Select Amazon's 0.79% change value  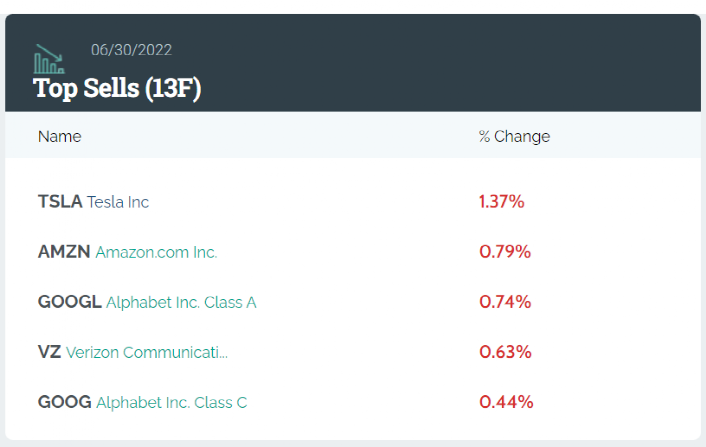coord(505,252)
